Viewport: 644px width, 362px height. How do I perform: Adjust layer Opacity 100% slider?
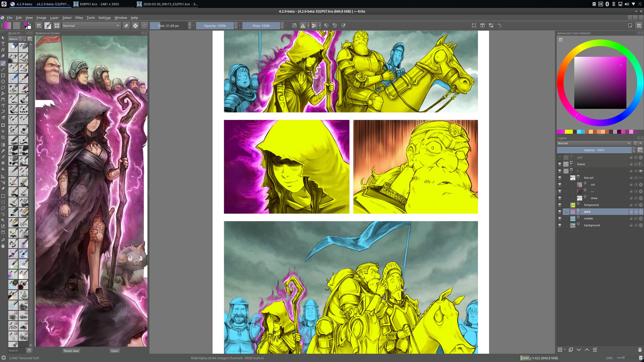[594, 150]
